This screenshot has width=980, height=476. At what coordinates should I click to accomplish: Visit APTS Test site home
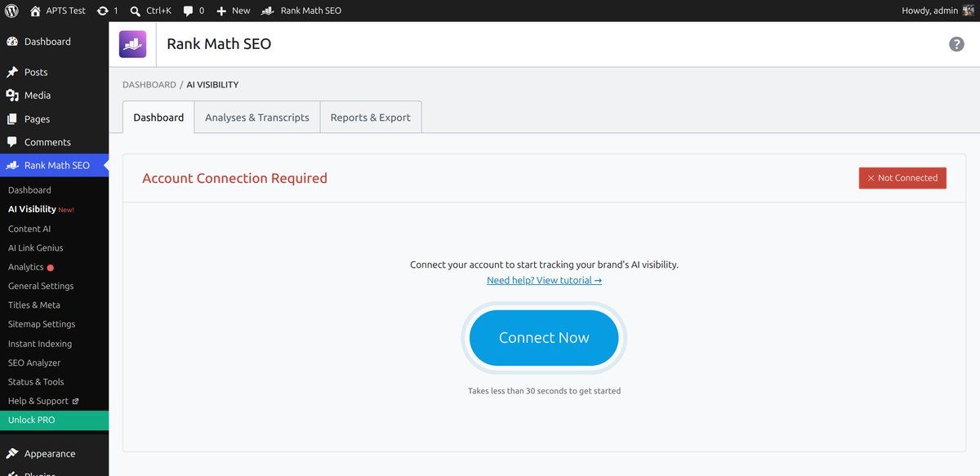[x=57, y=11]
